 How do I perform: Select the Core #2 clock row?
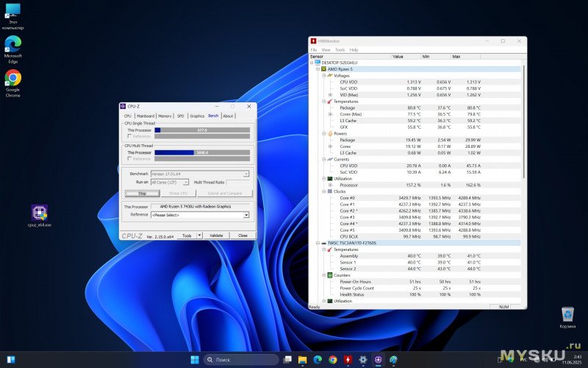pyautogui.click(x=415, y=210)
